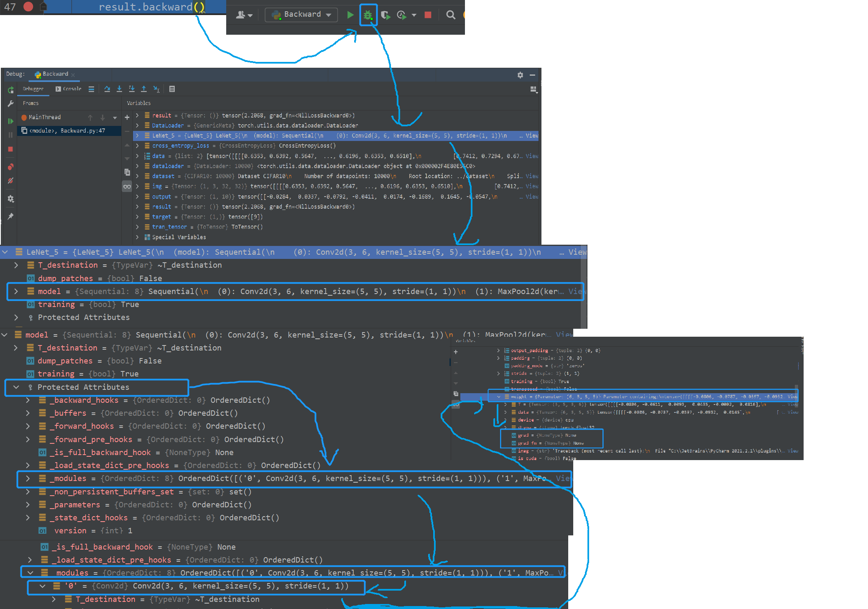Run the Backward configuration with the green arrow

click(350, 15)
